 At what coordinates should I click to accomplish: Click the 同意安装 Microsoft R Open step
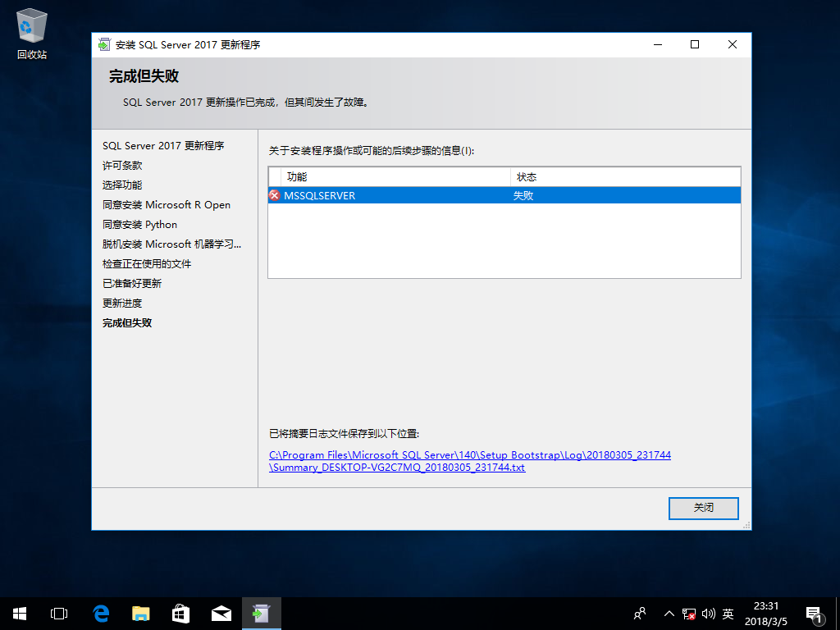pyautogui.click(x=167, y=204)
